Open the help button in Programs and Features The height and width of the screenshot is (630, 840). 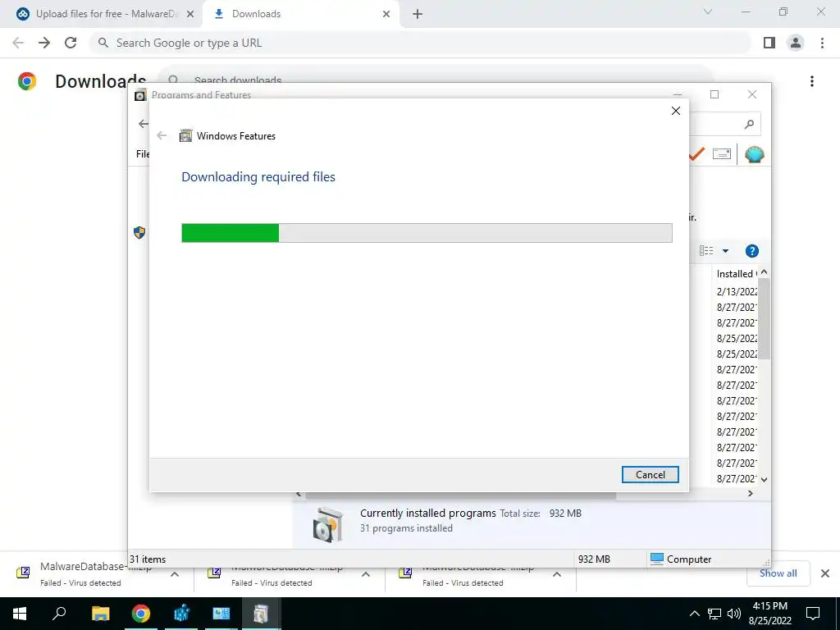click(751, 251)
